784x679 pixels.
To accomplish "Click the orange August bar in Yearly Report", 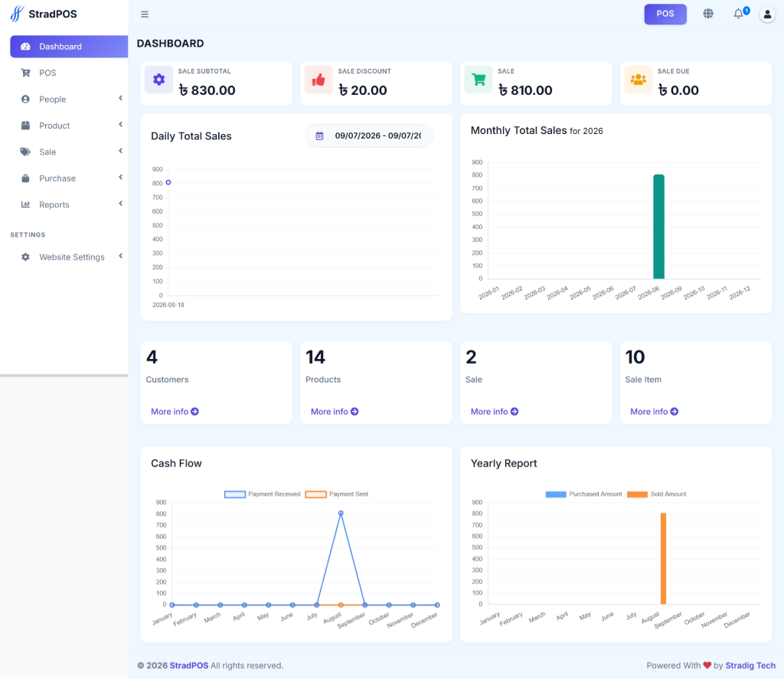I will pyautogui.click(x=664, y=559).
